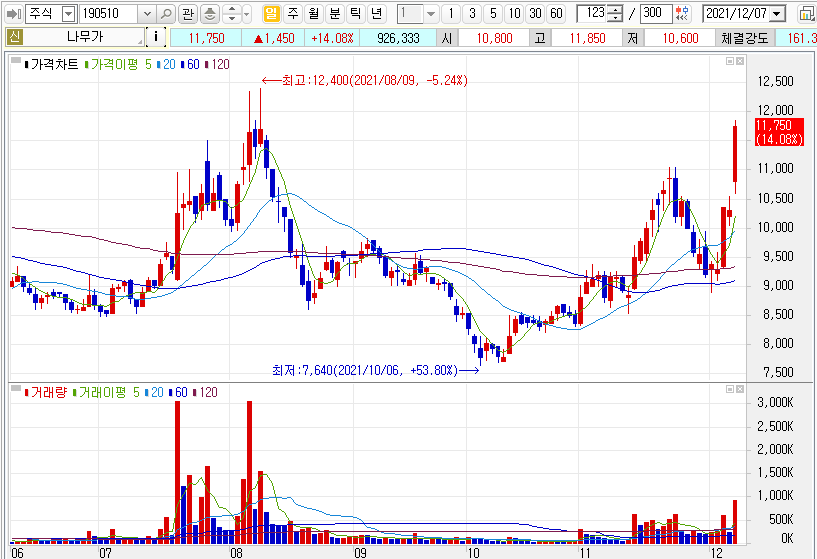This screenshot has height=559, width=817.
Task: Click the volume panel maximize icon
Action: click(x=730, y=389)
